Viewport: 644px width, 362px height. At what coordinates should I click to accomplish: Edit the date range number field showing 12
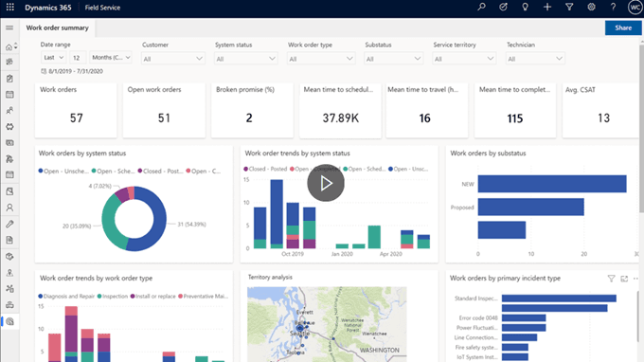click(78, 58)
